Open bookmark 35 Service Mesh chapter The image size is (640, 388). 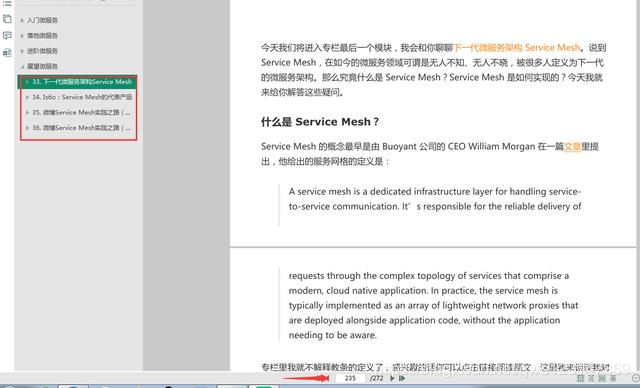81,112
